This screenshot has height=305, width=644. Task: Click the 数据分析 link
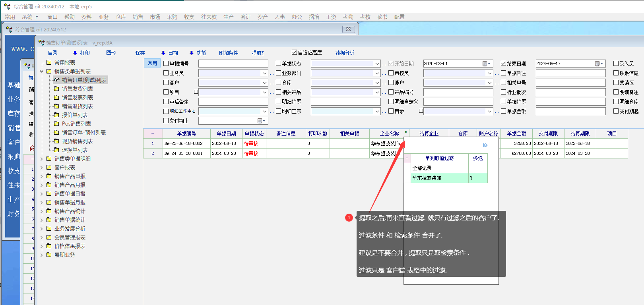tap(344, 53)
